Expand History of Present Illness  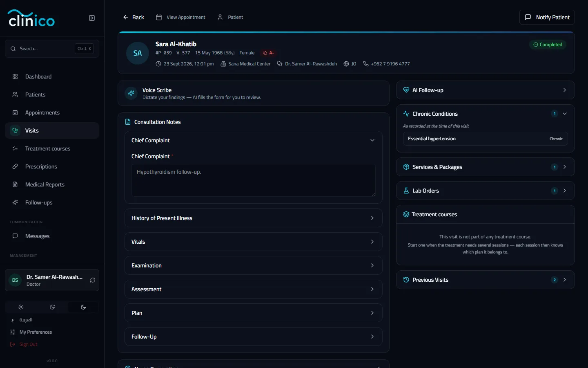tap(254, 218)
